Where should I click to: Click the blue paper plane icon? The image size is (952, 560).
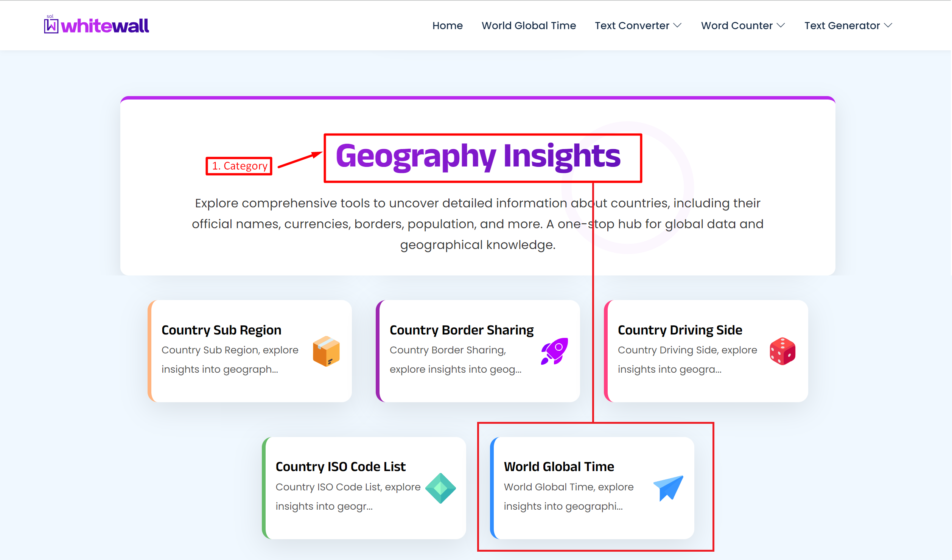click(669, 488)
